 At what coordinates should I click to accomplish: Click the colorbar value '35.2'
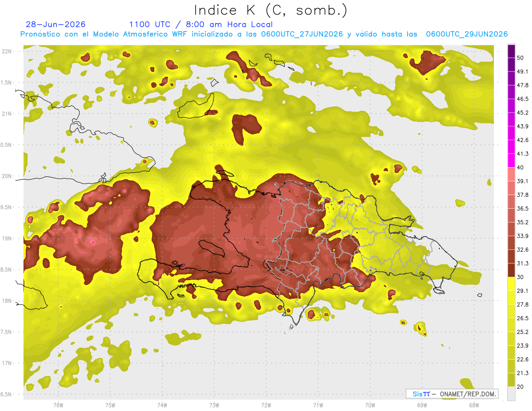523,222
